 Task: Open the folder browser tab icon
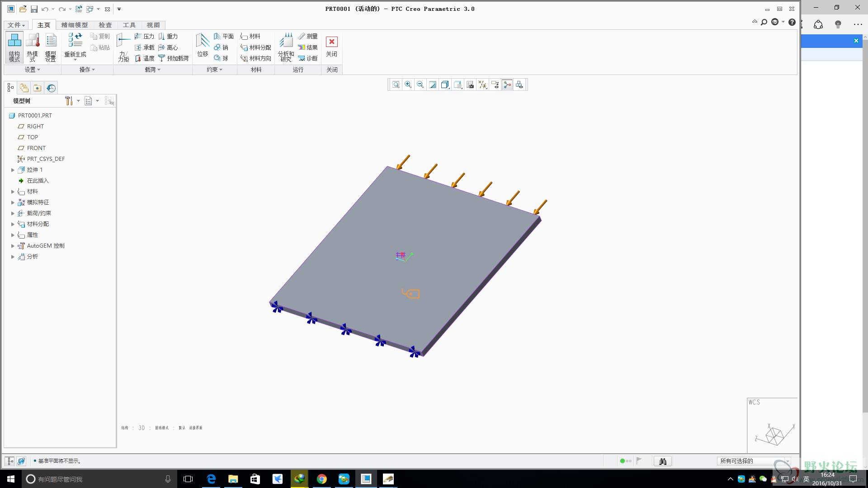pos(24,88)
